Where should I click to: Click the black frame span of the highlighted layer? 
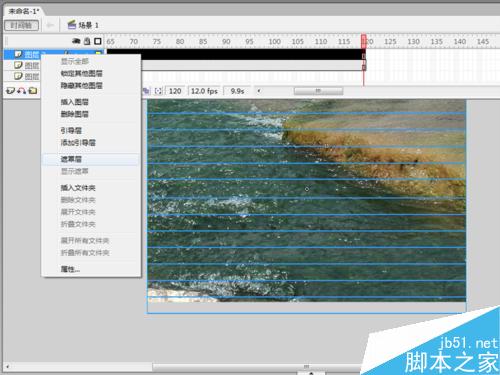point(235,54)
